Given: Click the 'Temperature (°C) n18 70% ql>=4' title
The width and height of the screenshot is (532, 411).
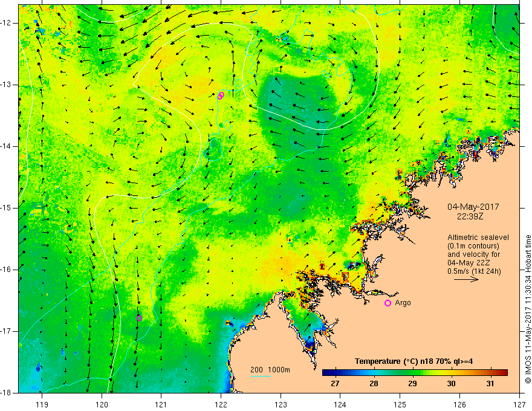Looking at the screenshot, I should [x=414, y=361].
